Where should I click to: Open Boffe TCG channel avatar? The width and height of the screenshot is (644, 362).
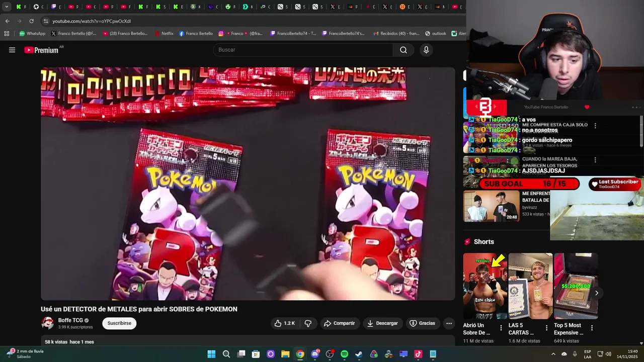coord(47,323)
